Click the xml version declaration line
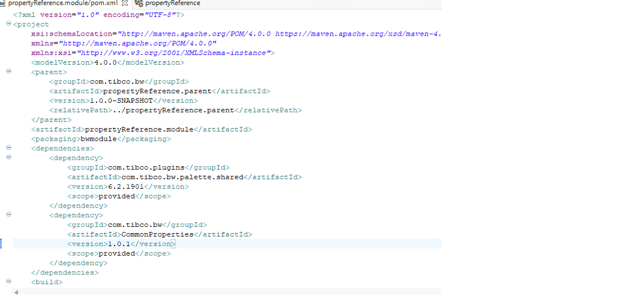The height and width of the screenshot is (304, 644). coord(99,15)
